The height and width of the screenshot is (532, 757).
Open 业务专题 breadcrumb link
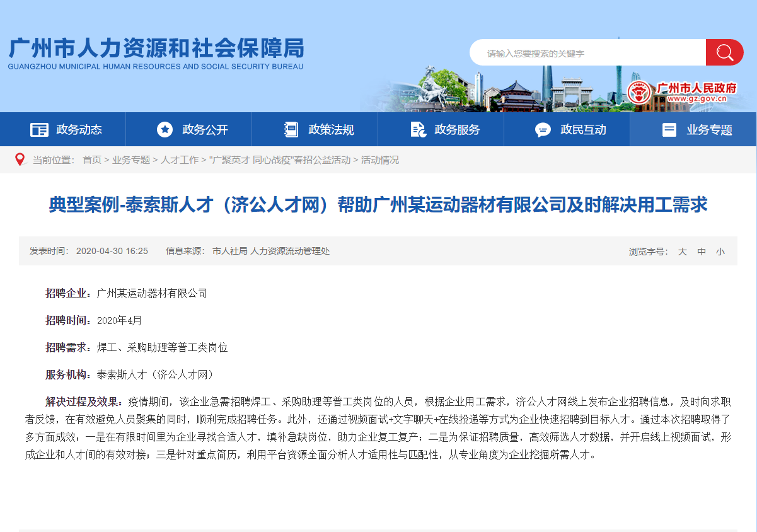pos(131,160)
